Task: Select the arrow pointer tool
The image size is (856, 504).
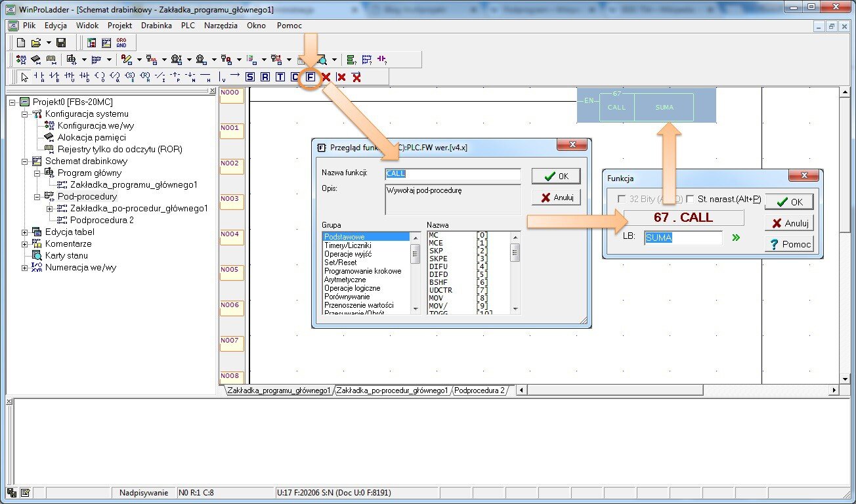Action: pos(24,77)
